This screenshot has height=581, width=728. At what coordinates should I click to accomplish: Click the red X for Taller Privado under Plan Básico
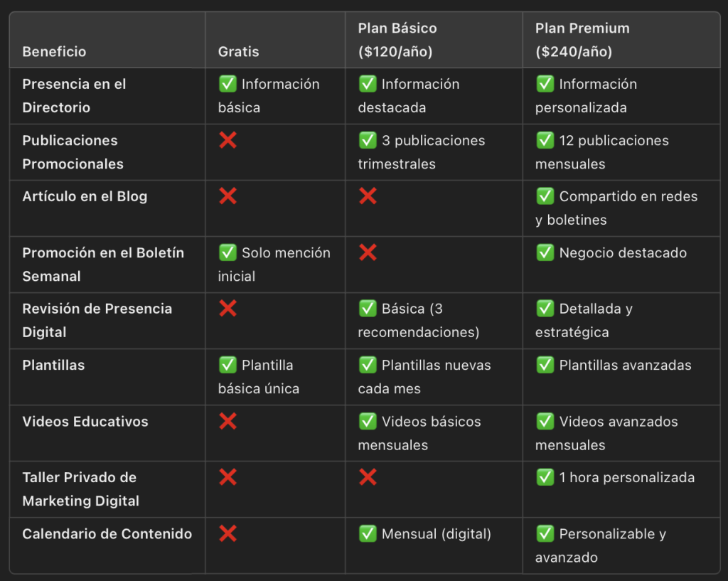[368, 477]
